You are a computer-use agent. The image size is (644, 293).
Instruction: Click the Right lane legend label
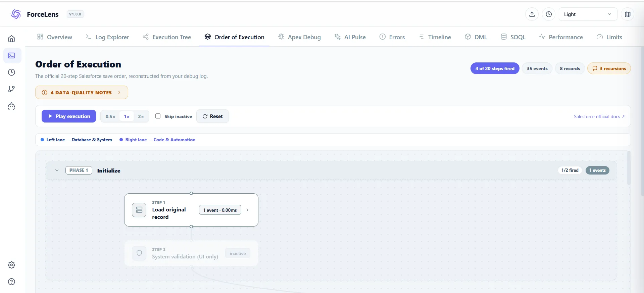tap(160, 140)
